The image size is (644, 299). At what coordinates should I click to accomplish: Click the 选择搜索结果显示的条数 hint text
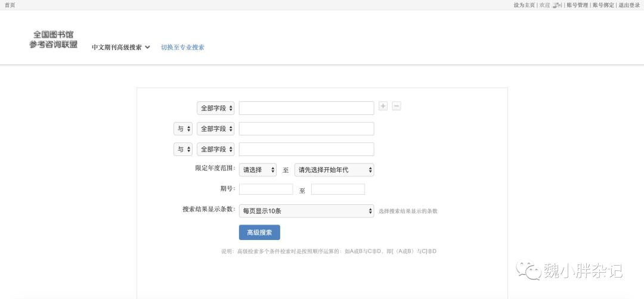408,211
